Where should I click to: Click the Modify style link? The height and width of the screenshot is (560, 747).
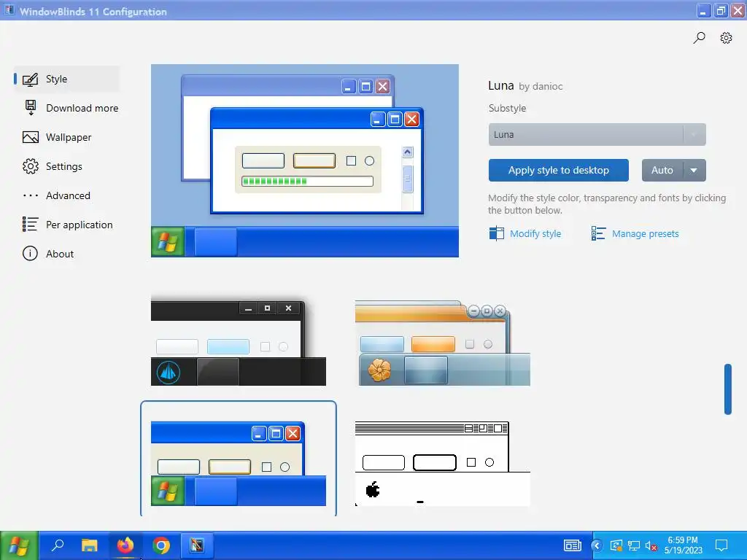pyautogui.click(x=535, y=234)
